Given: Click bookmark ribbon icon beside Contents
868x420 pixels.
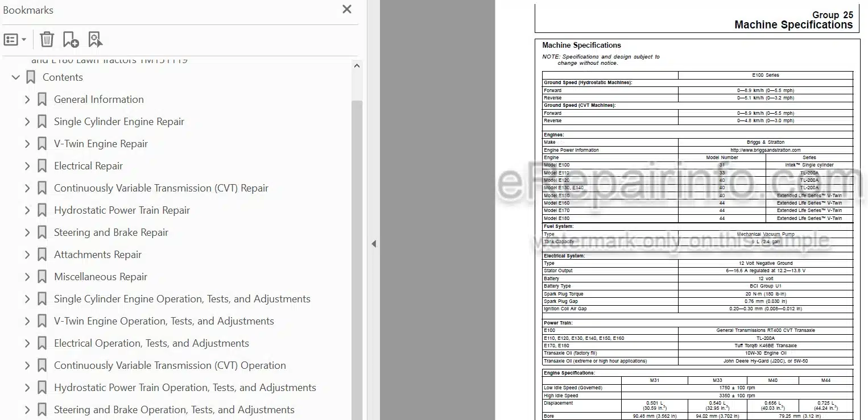Looking at the screenshot, I should tap(31, 77).
